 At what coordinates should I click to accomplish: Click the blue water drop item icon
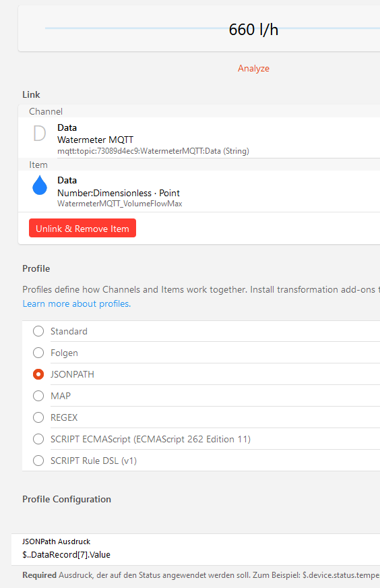tap(40, 185)
